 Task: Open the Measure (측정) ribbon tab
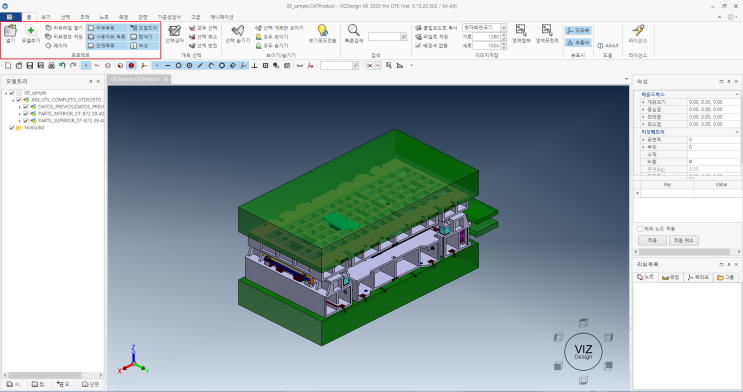point(123,17)
